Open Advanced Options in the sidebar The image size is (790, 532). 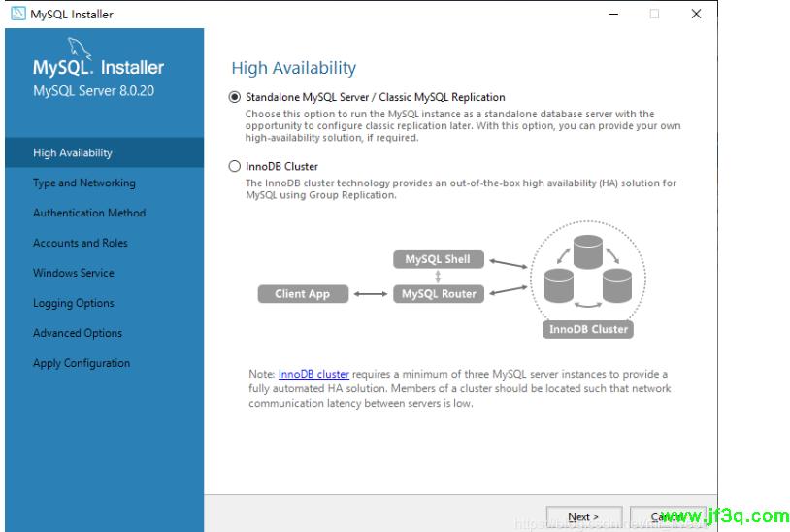(78, 333)
